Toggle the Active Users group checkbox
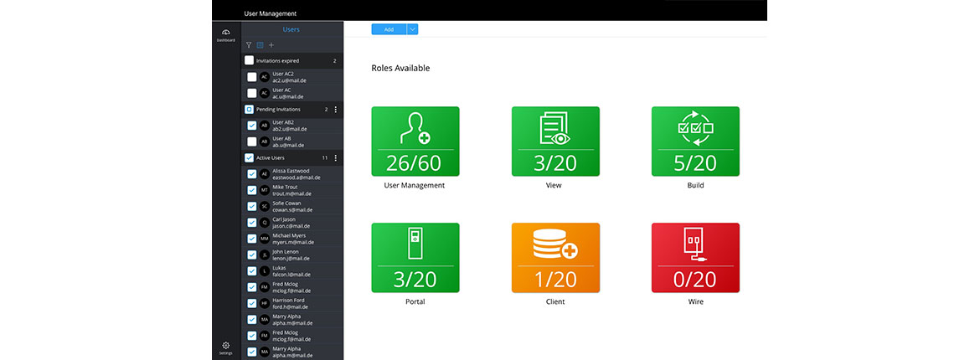This screenshot has width=980, height=360. pyautogui.click(x=249, y=157)
